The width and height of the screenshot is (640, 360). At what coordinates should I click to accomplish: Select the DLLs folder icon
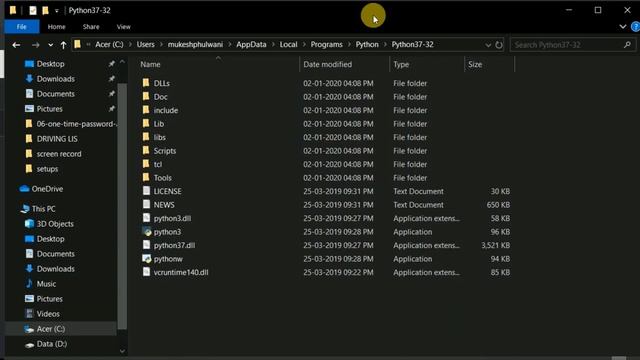point(146,83)
